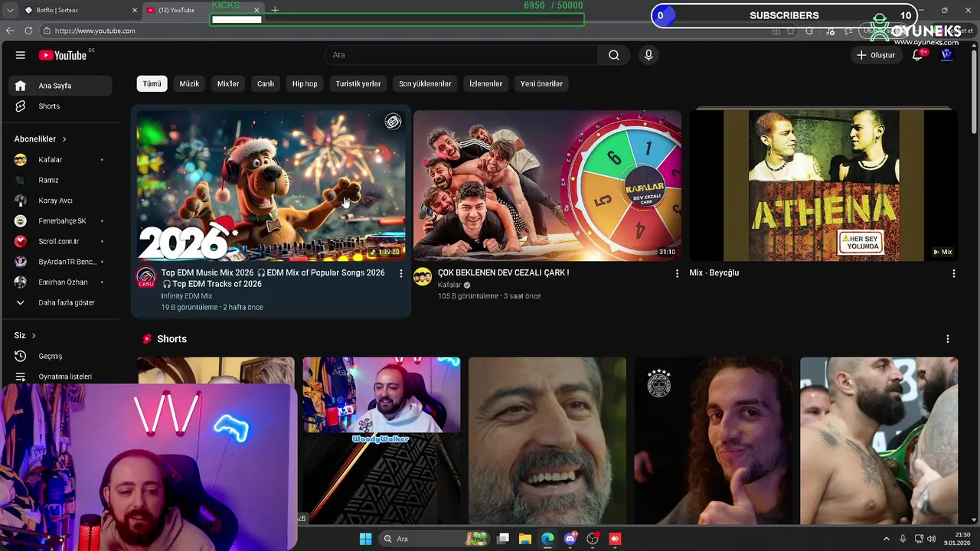Select the Tümü filter chip
Screen dimensions: 980x551
[x=152, y=83]
